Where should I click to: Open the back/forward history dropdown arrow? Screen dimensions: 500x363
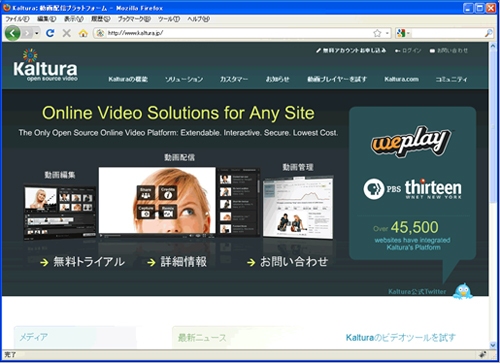[37, 33]
